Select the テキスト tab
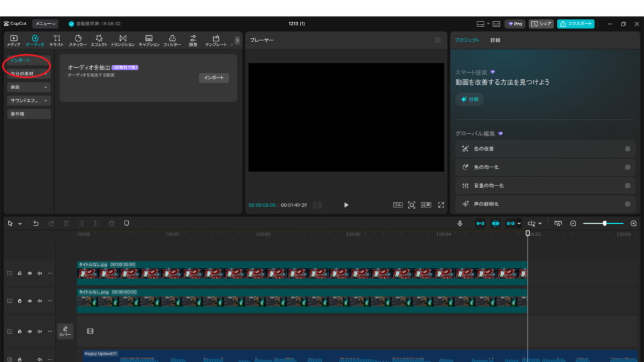 [x=57, y=41]
